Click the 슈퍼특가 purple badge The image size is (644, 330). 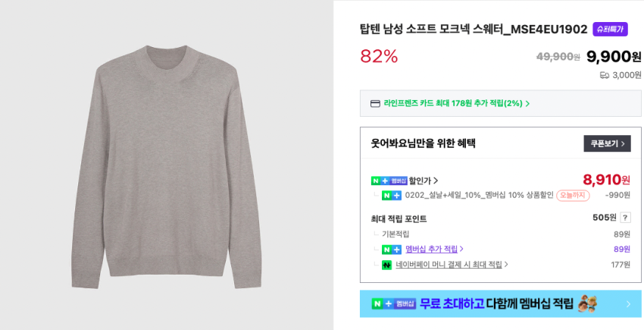tap(610, 29)
